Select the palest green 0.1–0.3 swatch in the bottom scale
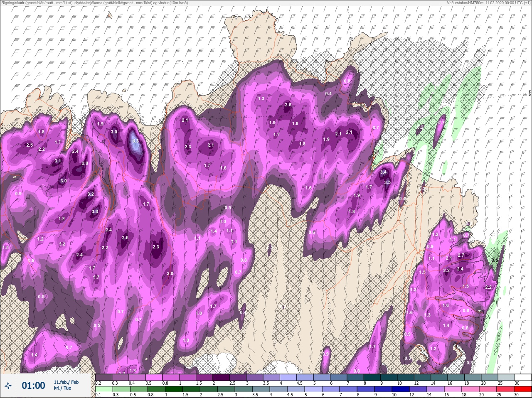 point(103,389)
